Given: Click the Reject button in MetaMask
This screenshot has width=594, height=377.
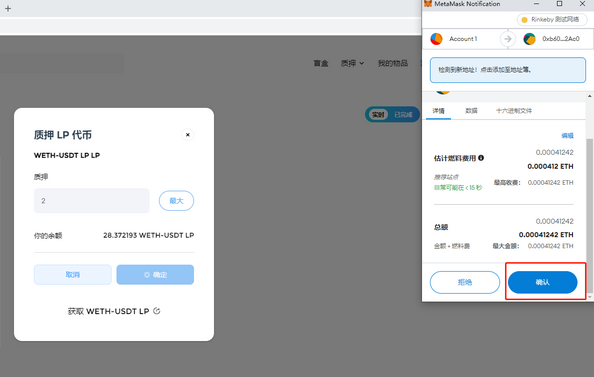Looking at the screenshot, I should (x=465, y=282).
